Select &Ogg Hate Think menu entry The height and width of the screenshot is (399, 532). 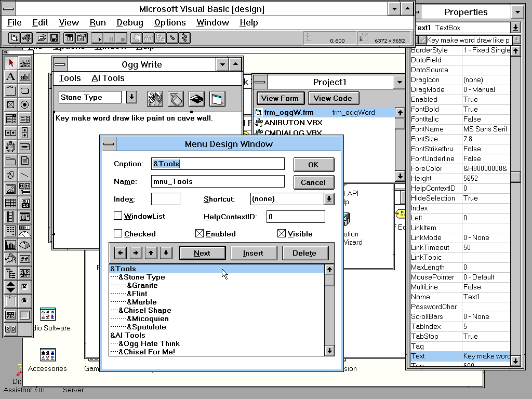pos(217,343)
